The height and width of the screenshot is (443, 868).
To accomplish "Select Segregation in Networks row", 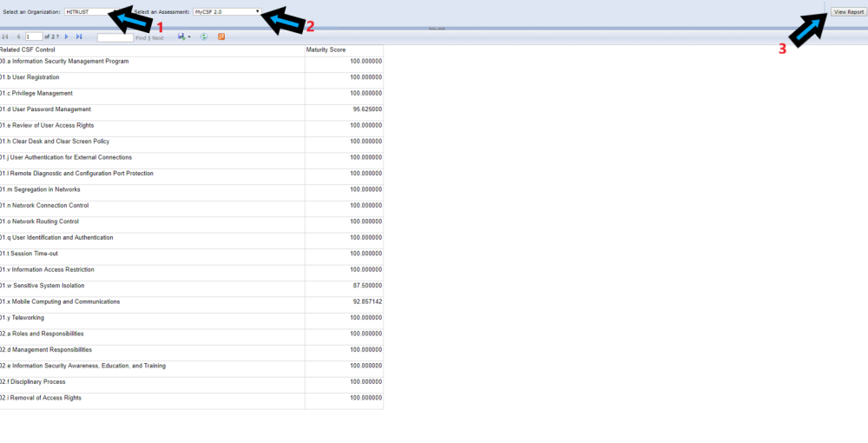I will coord(191,193).
